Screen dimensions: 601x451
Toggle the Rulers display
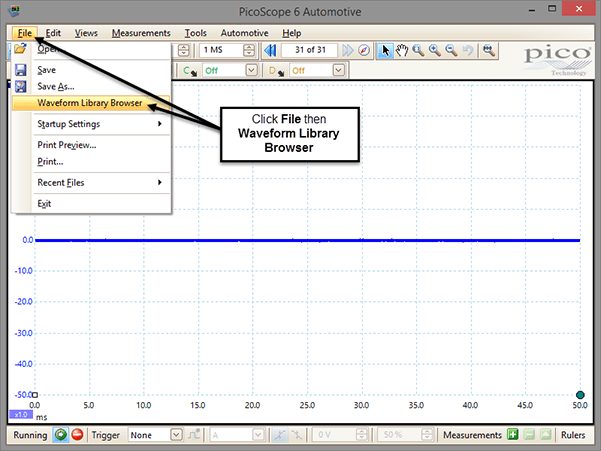point(573,435)
